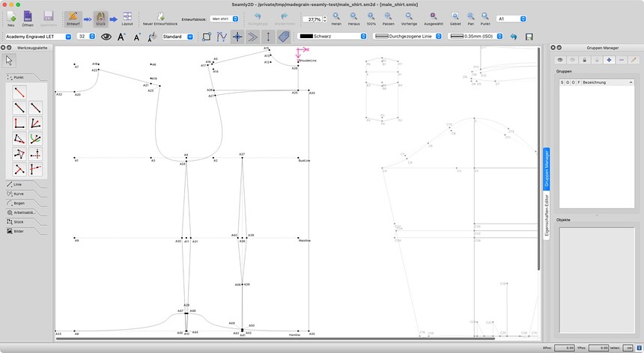Open the Standard text style dropdown

177,37
